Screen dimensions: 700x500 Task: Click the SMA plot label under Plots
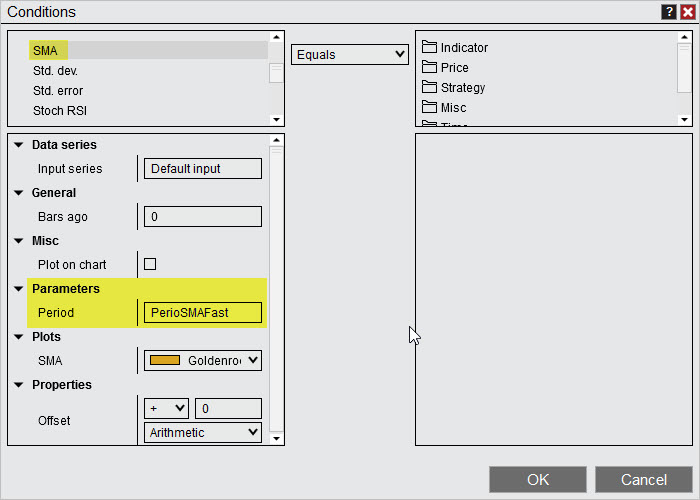click(50, 361)
